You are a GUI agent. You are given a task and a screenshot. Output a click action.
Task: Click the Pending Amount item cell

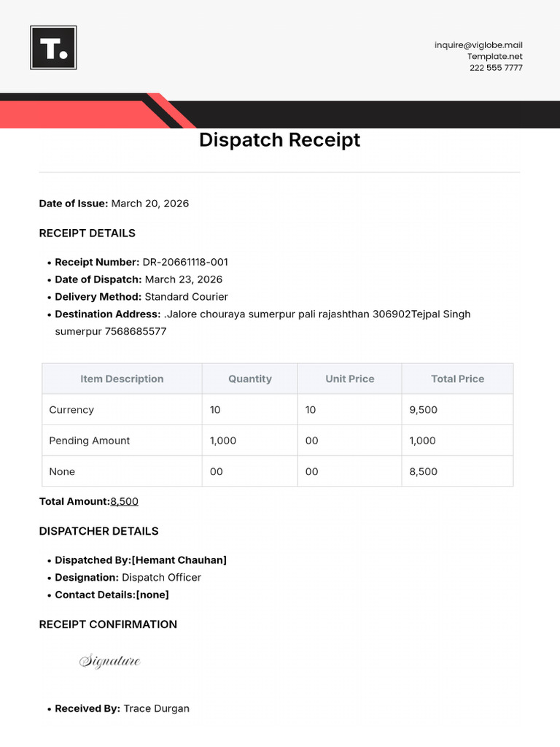(122, 441)
